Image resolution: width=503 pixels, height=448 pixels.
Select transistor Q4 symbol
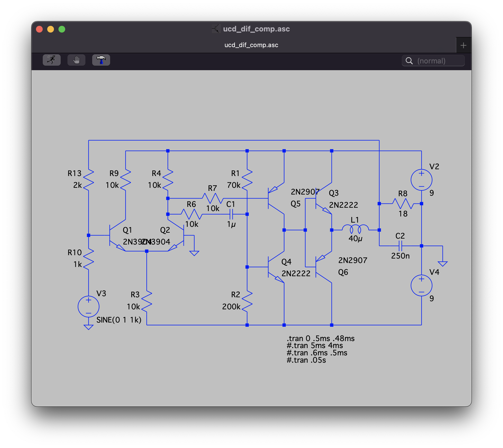[276, 267]
